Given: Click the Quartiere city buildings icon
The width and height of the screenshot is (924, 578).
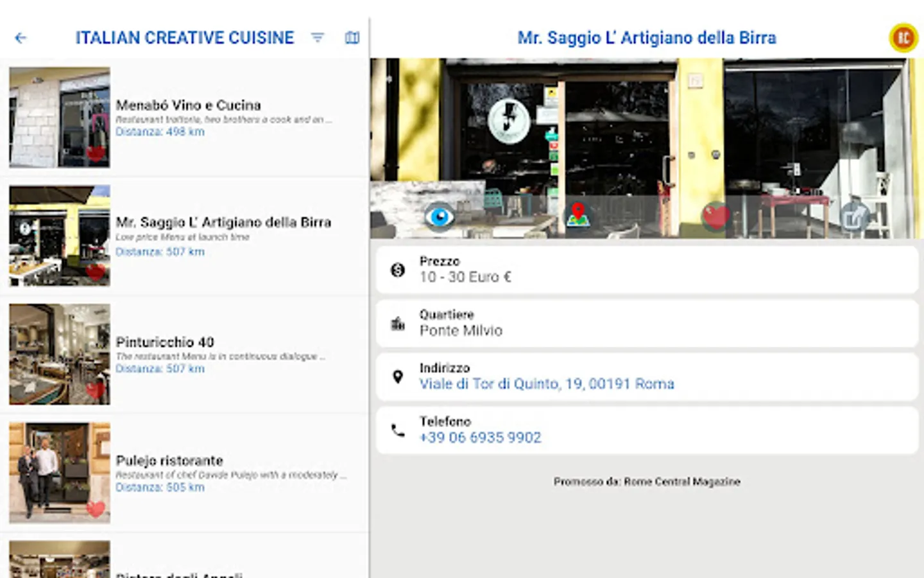Looking at the screenshot, I should coord(398,324).
